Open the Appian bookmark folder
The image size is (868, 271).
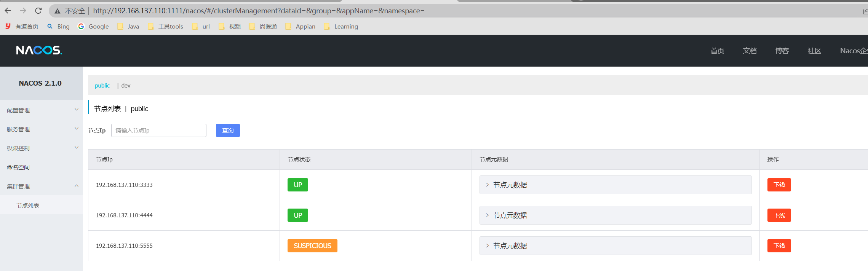(301, 26)
